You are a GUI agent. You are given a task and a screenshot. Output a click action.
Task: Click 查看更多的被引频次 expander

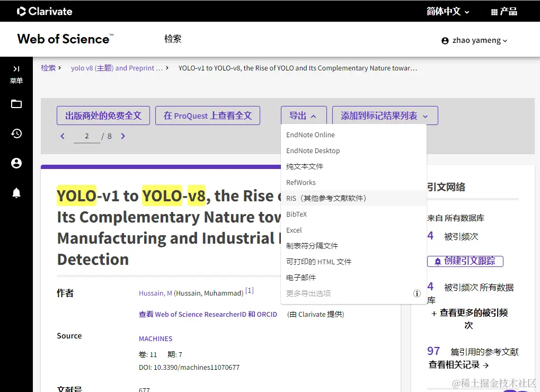click(469, 319)
